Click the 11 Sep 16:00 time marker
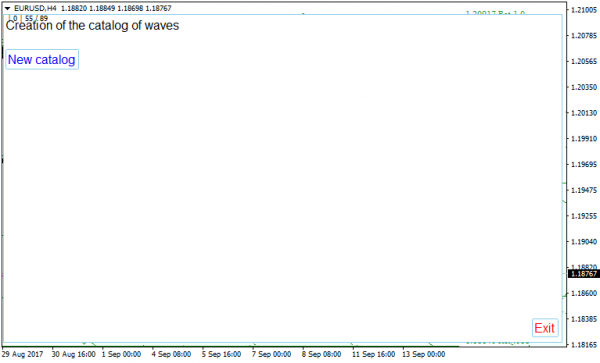This screenshot has width=600, height=363. tap(373, 354)
